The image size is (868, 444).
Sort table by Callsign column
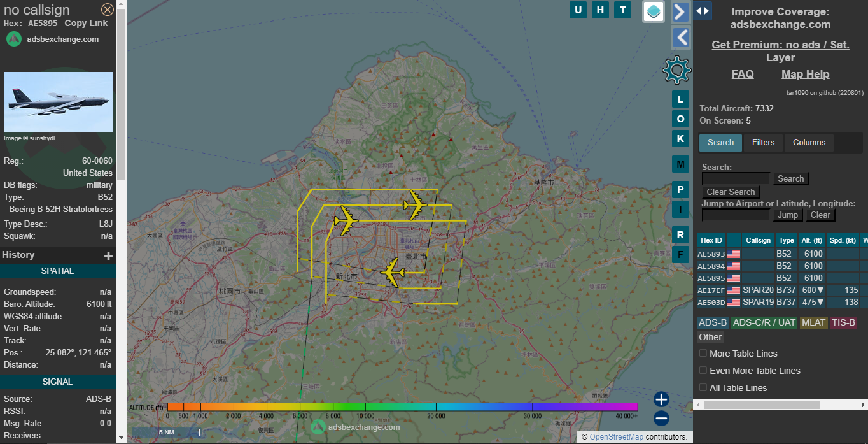[758, 240]
